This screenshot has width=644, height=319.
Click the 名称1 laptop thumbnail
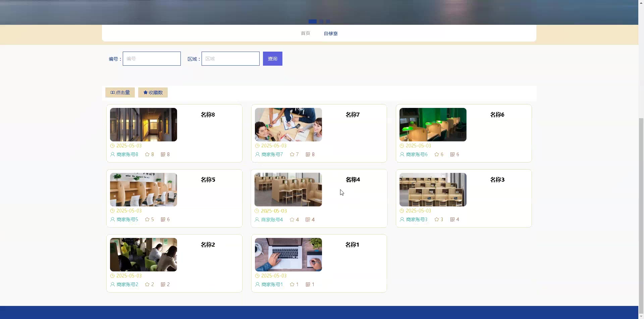(288, 255)
